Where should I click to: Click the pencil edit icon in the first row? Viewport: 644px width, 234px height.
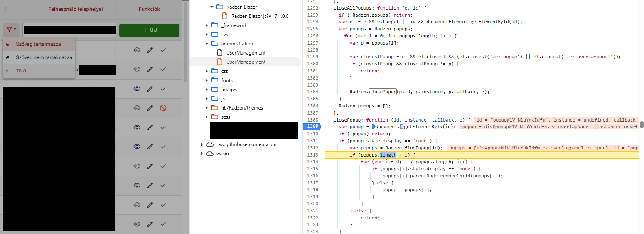tap(150, 50)
